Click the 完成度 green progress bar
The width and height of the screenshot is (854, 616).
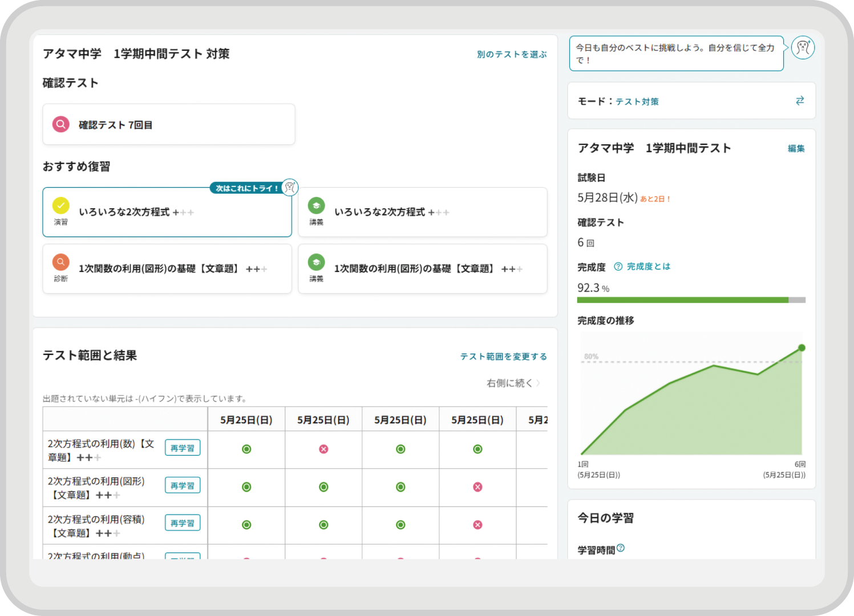click(x=682, y=300)
